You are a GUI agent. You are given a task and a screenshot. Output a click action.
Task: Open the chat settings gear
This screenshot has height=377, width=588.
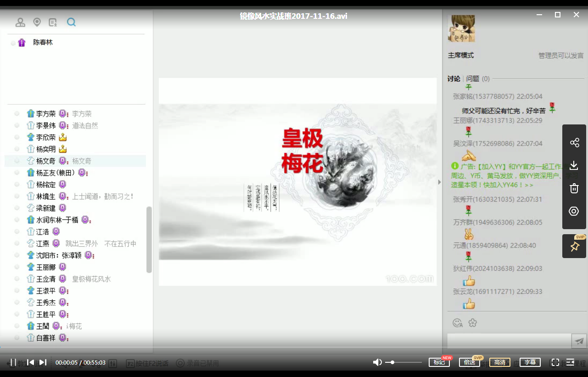[x=473, y=323]
